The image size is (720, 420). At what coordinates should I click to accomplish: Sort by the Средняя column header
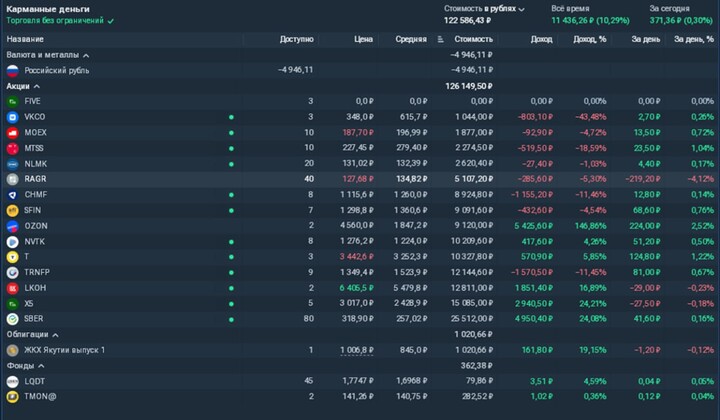411,39
